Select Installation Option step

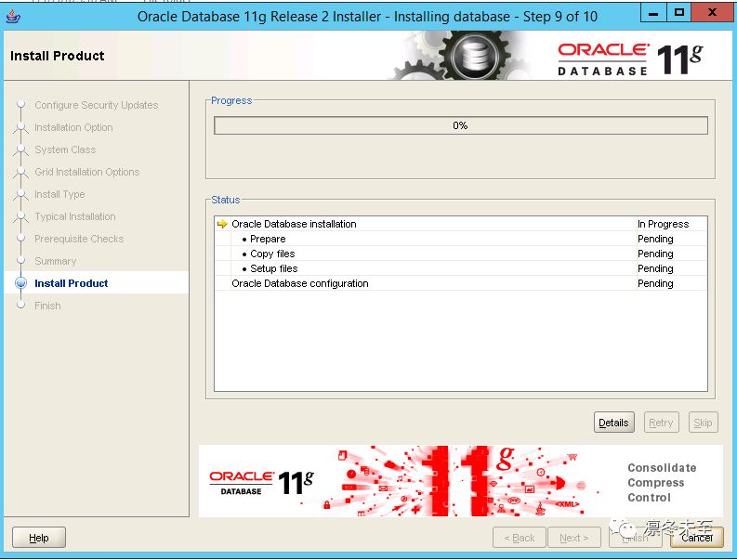pos(73,127)
